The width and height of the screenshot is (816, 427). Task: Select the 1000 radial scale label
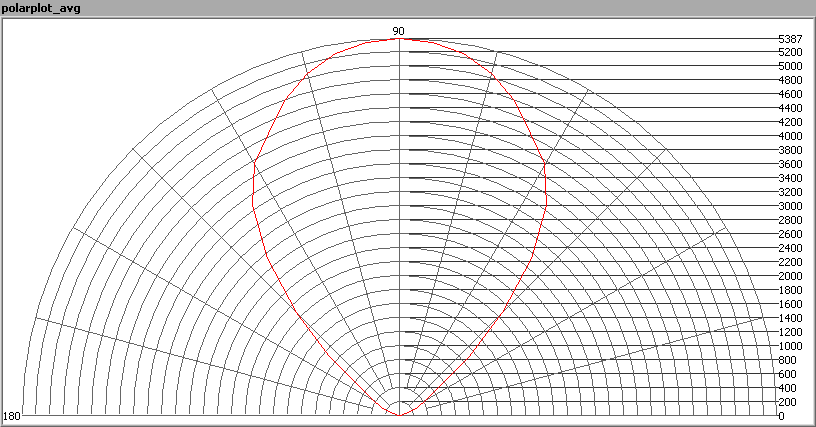(789, 346)
